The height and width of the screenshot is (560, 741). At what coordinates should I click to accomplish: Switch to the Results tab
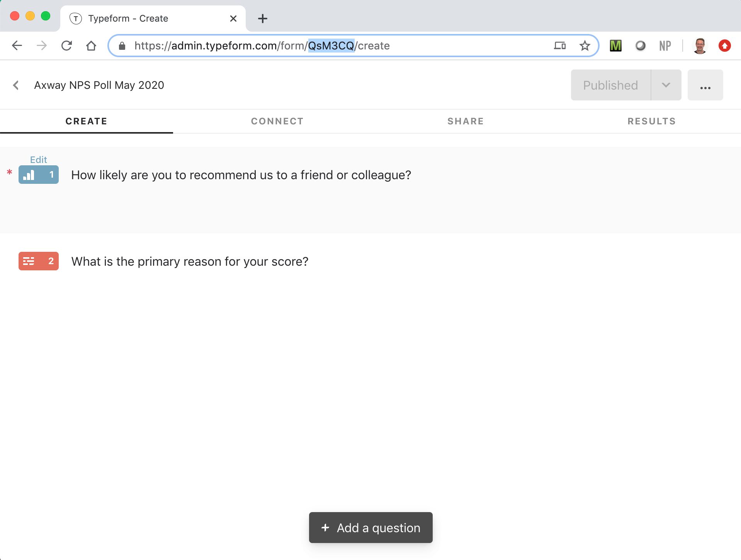pos(652,121)
